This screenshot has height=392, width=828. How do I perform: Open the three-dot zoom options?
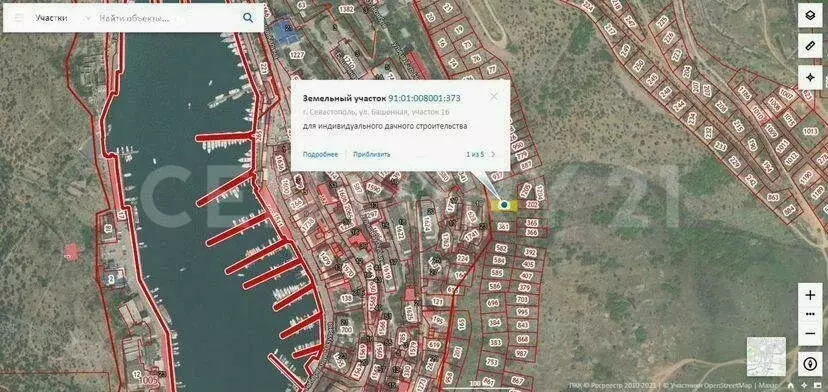pos(810,314)
